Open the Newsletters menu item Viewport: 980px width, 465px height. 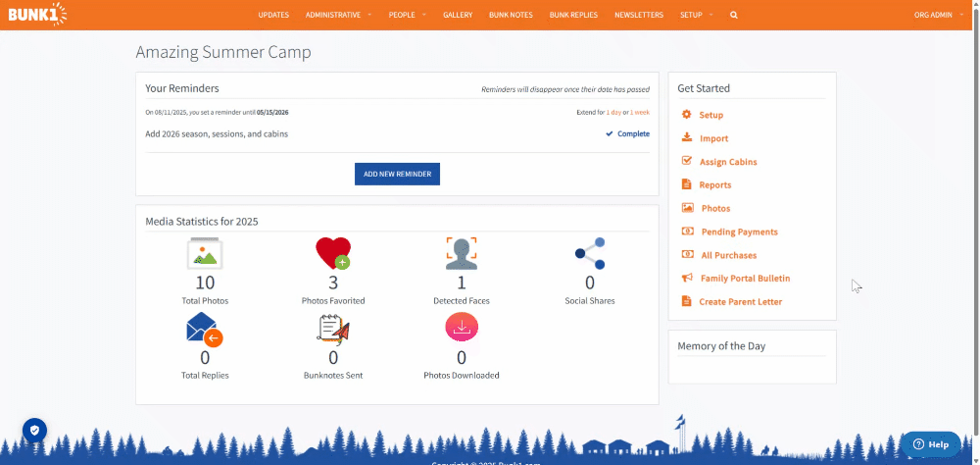[639, 15]
